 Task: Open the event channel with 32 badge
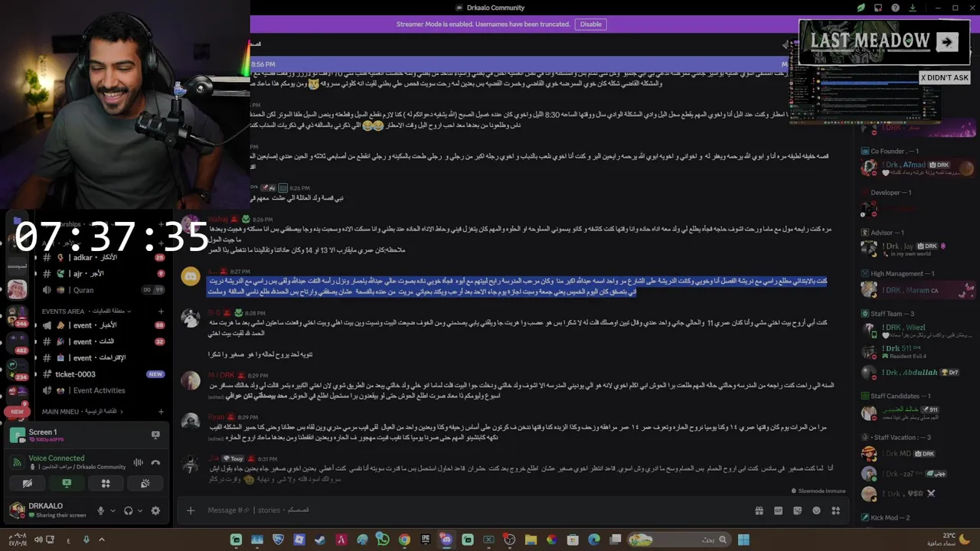pos(104,341)
